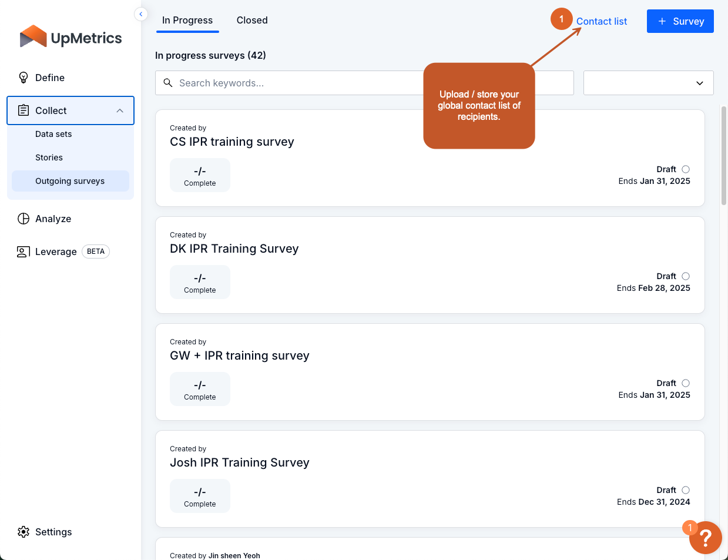Select Draft radio for Josh IPR Training Survey
728x560 pixels.
click(686, 490)
